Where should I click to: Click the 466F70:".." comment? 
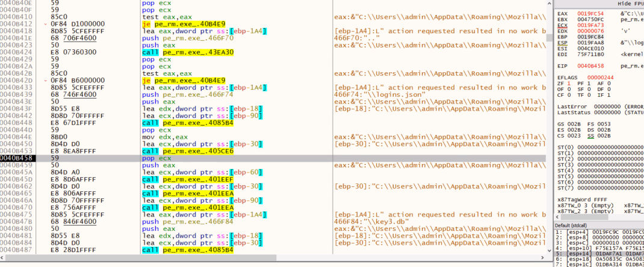(356, 38)
